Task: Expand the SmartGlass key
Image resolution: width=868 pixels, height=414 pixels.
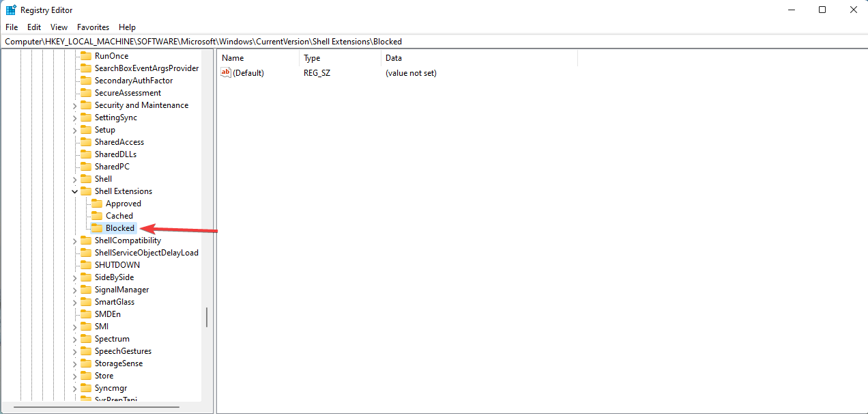Action: [x=74, y=302]
